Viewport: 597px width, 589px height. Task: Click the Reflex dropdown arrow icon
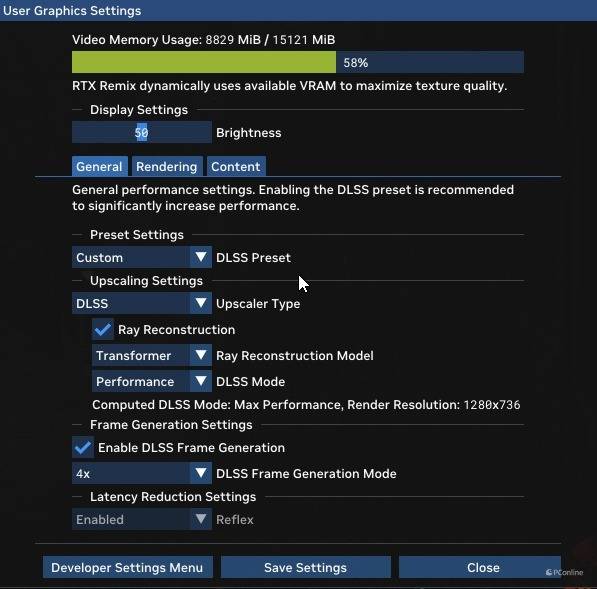coord(201,519)
